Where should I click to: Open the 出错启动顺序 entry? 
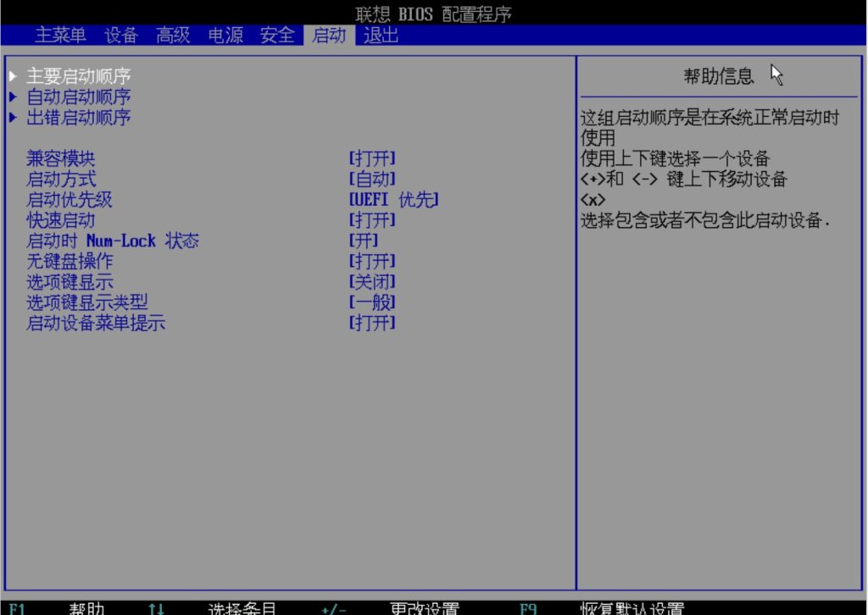click(x=79, y=117)
